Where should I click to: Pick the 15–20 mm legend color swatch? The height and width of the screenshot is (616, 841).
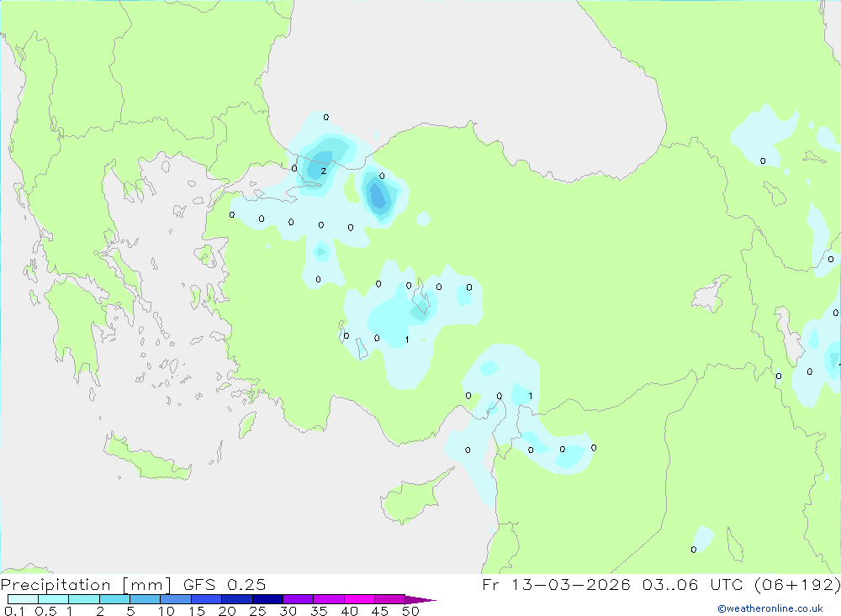pyautogui.click(x=207, y=599)
